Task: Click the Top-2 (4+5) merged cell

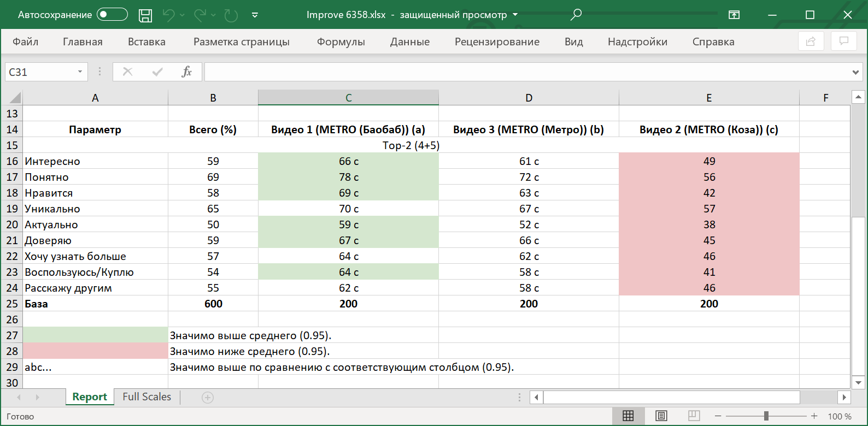Action: pyautogui.click(x=411, y=145)
